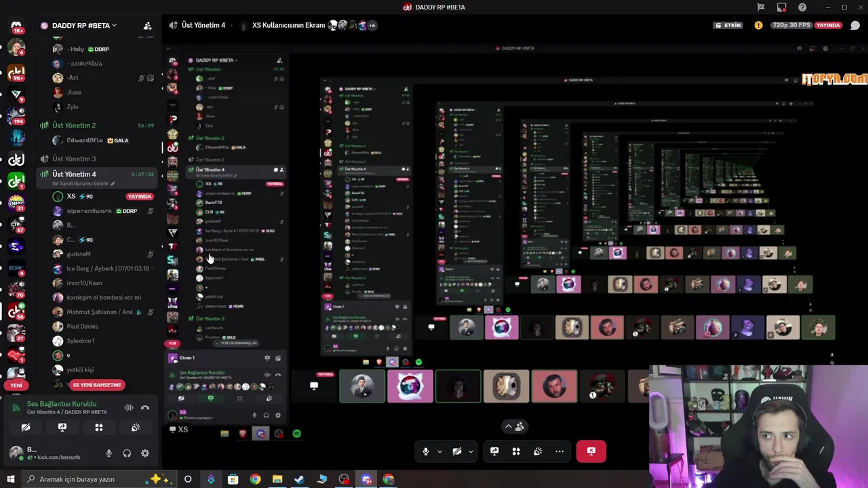The height and width of the screenshot is (488, 868).
Task: Select user gudsteM in voice list
Action: pyautogui.click(x=102, y=254)
